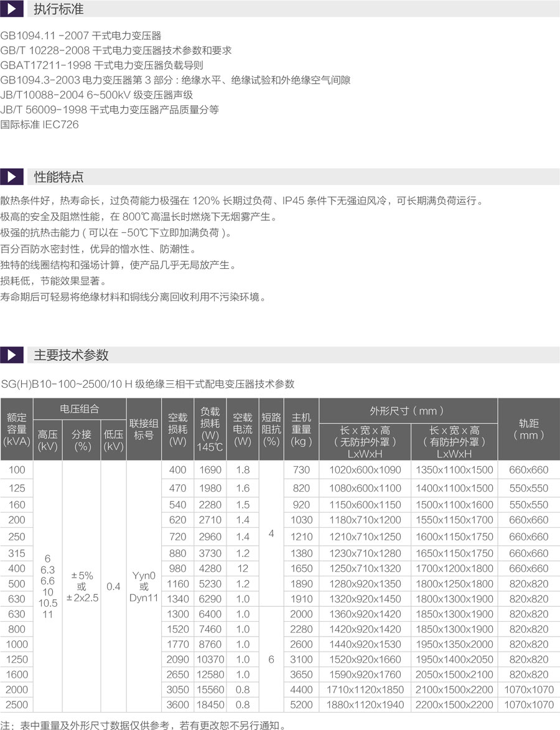Screen dimensions: 560x730
Task: Click the 1020x600x1090 dimension cell
Action: coord(365,470)
